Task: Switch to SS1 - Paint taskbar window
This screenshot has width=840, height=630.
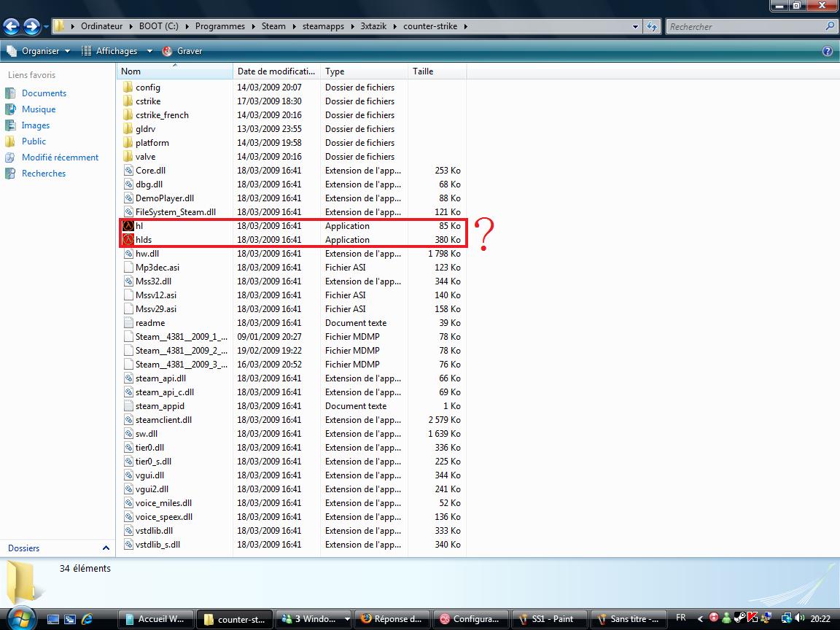Action: [x=548, y=619]
